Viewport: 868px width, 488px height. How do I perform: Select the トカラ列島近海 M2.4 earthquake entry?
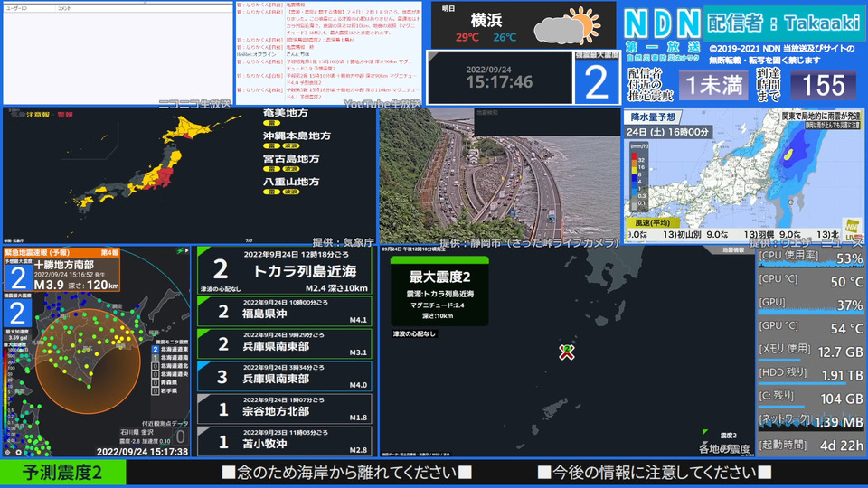tap(285, 270)
